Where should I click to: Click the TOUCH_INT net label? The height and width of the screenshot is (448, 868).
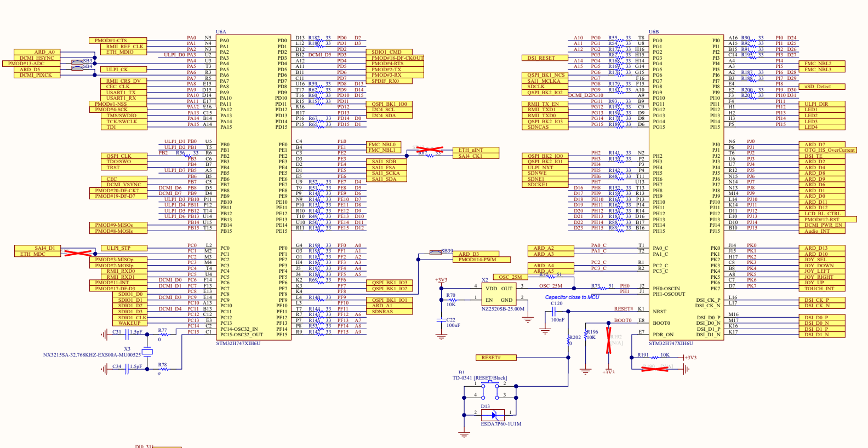pos(822,289)
